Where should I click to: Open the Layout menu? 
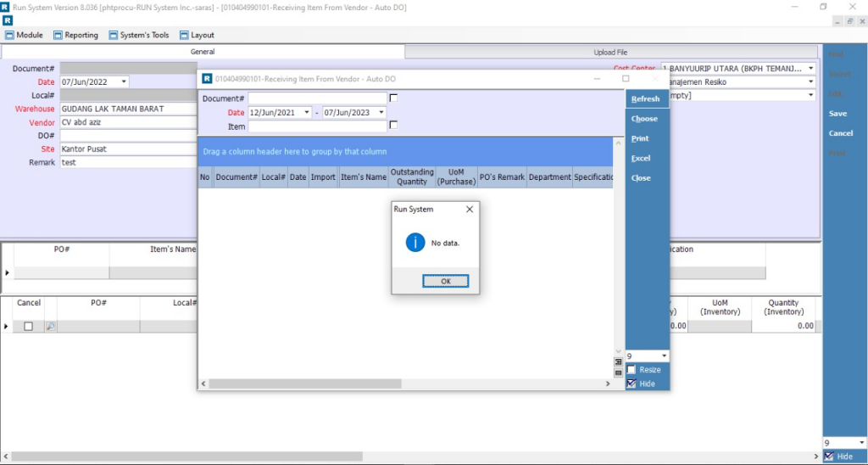(197, 35)
